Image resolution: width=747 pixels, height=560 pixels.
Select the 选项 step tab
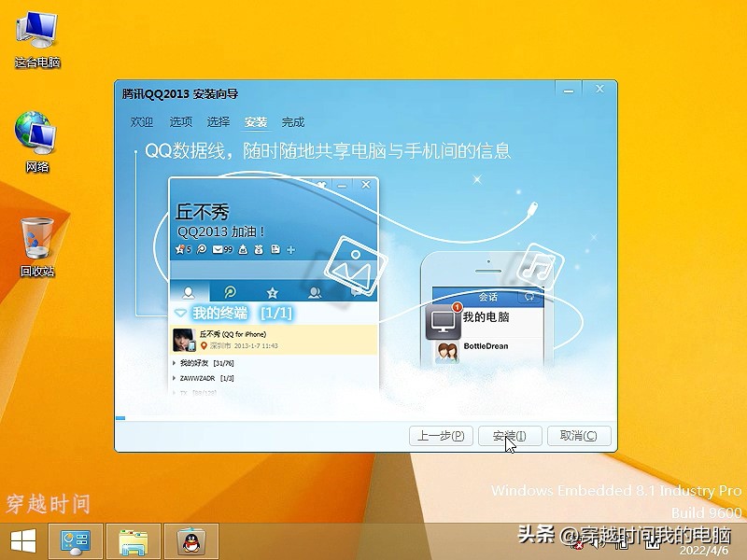[x=181, y=122]
